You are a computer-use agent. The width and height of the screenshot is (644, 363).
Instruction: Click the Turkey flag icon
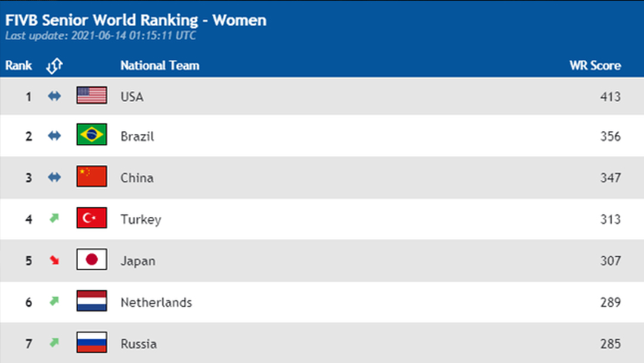(92, 219)
